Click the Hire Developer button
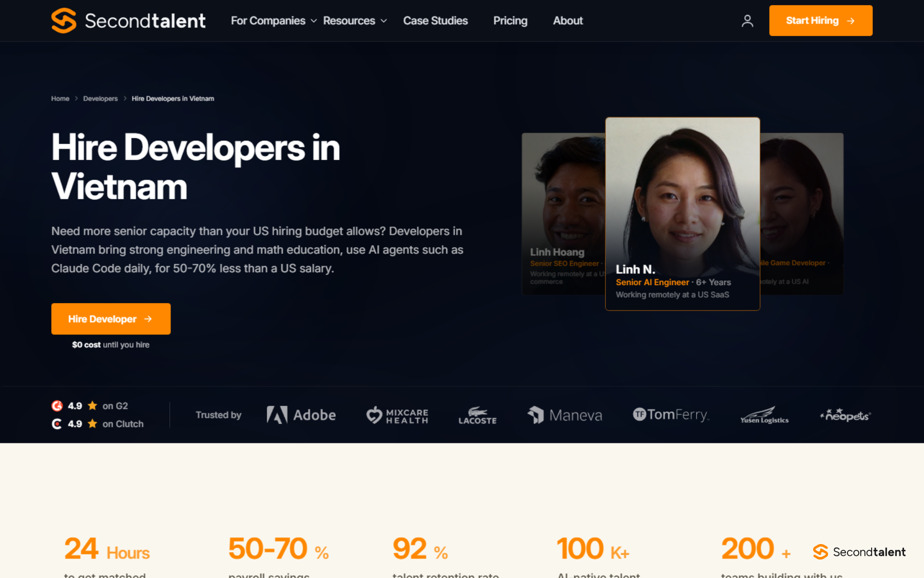The height and width of the screenshot is (578, 924). pyautogui.click(x=111, y=319)
